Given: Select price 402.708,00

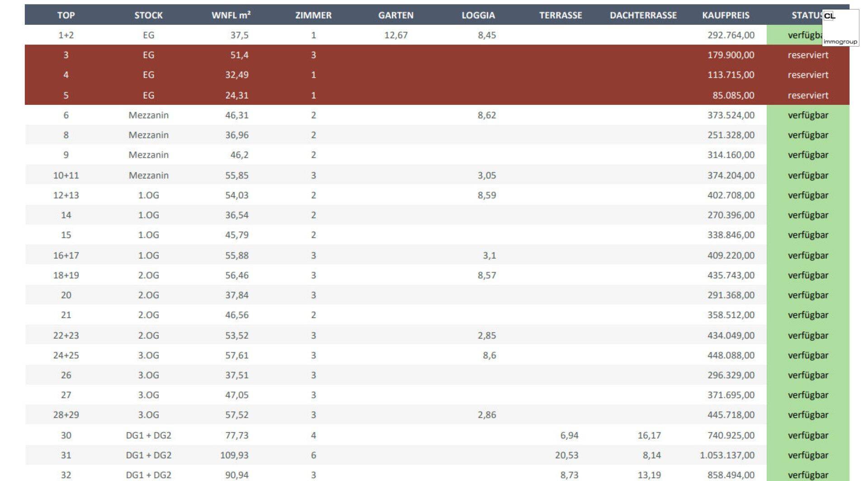Looking at the screenshot, I should point(731,195).
